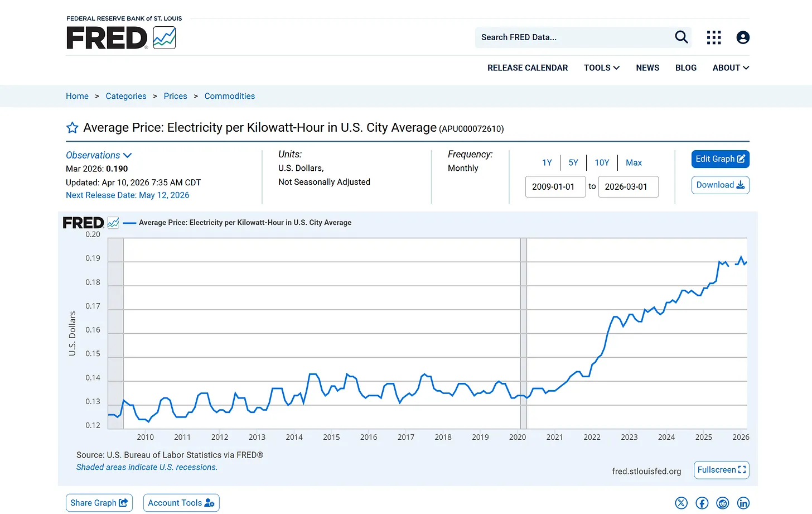Open the TOOLS dropdown menu
The width and height of the screenshot is (812, 514).
tap(602, 68)
